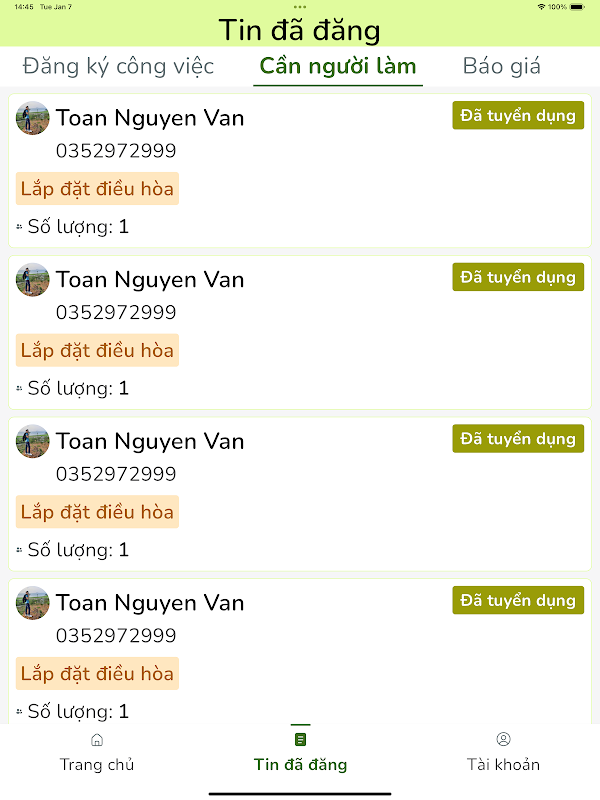Click Đã tuyển dụng badge on second post
The height and width of the screenshot is (800, 600).
click(518, 277)
